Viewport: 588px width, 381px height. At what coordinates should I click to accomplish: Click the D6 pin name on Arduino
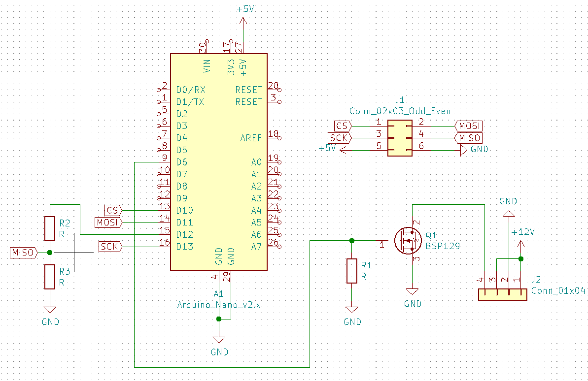182,162
